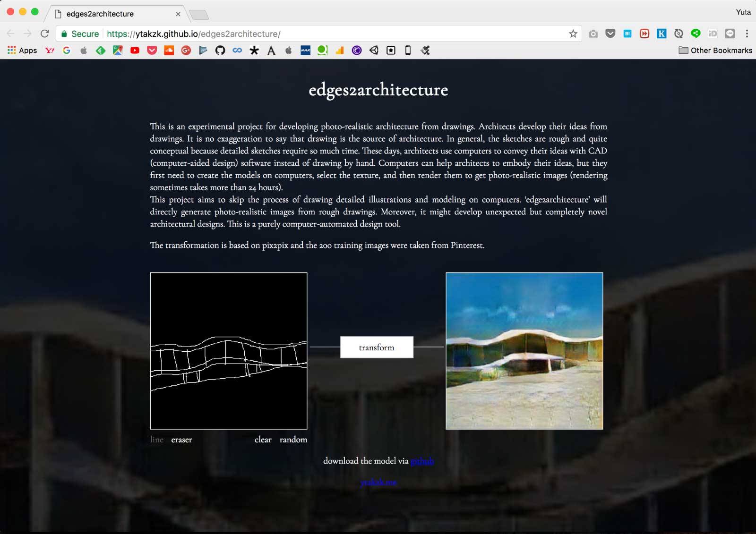This screenshot has width=756, height=534.
Task: Open a new tab
Action: (x=199, y=15)
